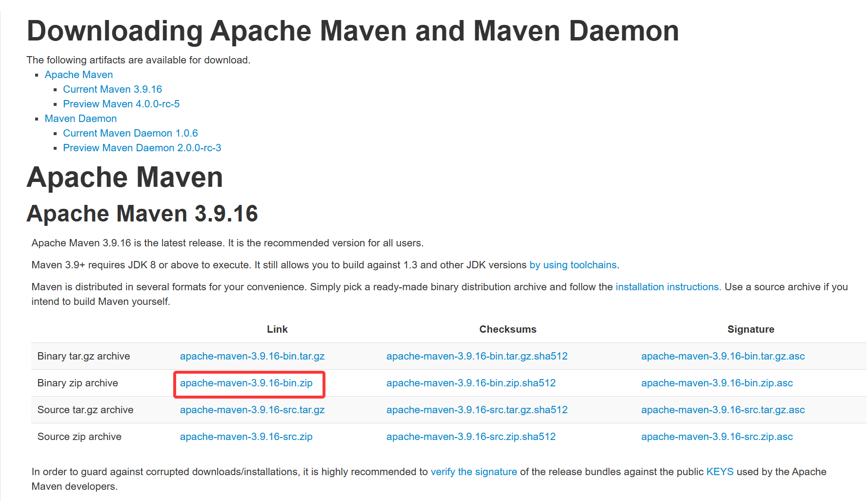Follow the 'verify the signature' link
The width and height of the screenshot is (868, 501).
pos(474,472)
